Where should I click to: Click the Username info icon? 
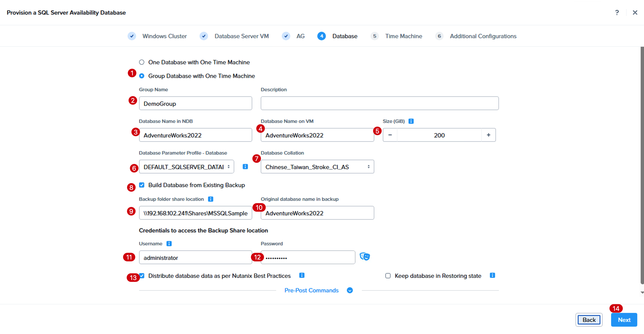[x=169, y=244]
